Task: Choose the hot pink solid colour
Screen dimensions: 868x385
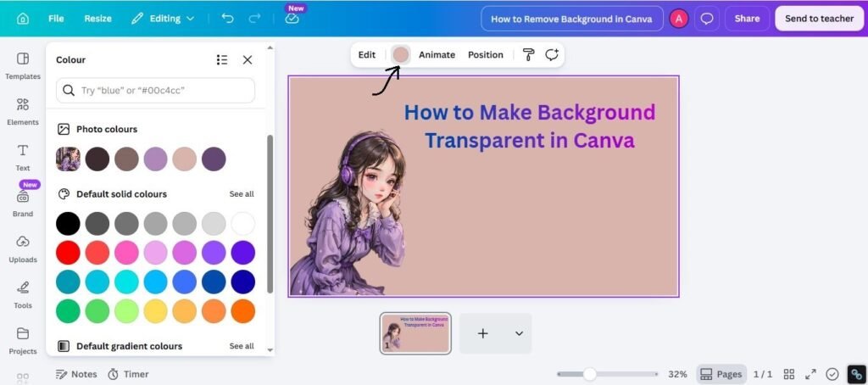Action: 126,253
